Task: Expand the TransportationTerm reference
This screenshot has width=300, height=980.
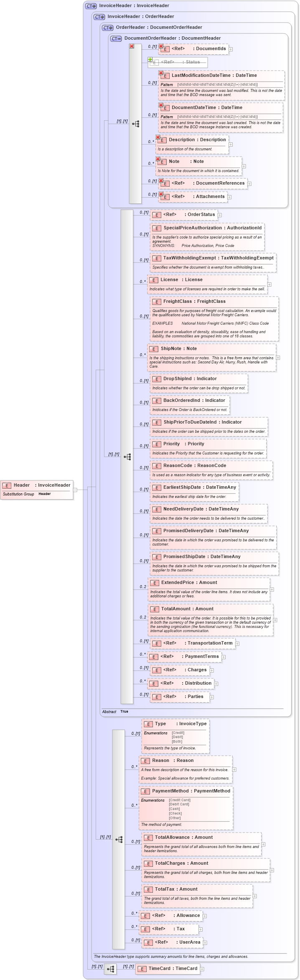Action: pyautogui.click(x=237, y=643)
